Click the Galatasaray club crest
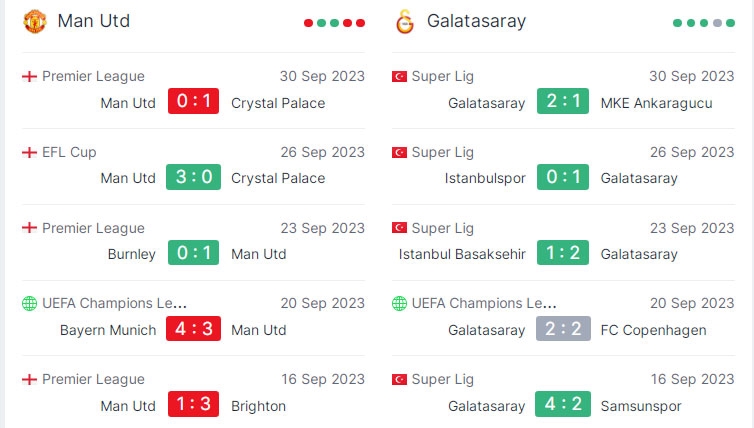This screenshot has height=428, width=754. point(404,22)
